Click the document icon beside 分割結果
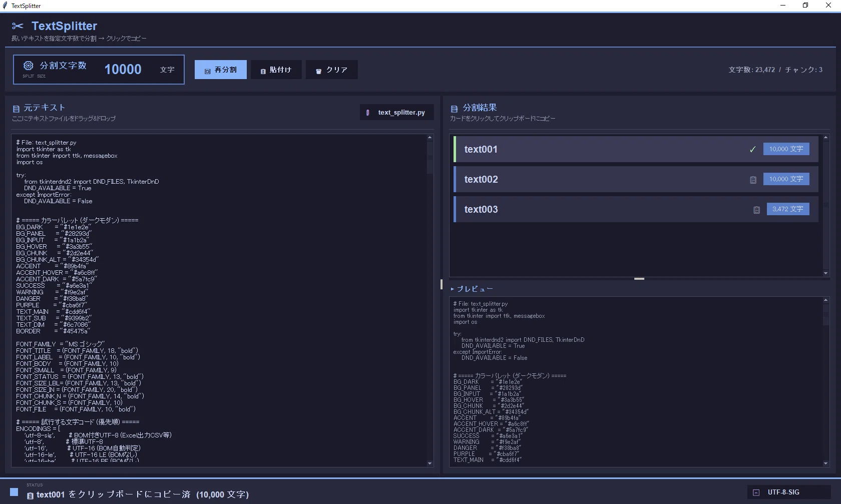841x504 pixels. 455,109
